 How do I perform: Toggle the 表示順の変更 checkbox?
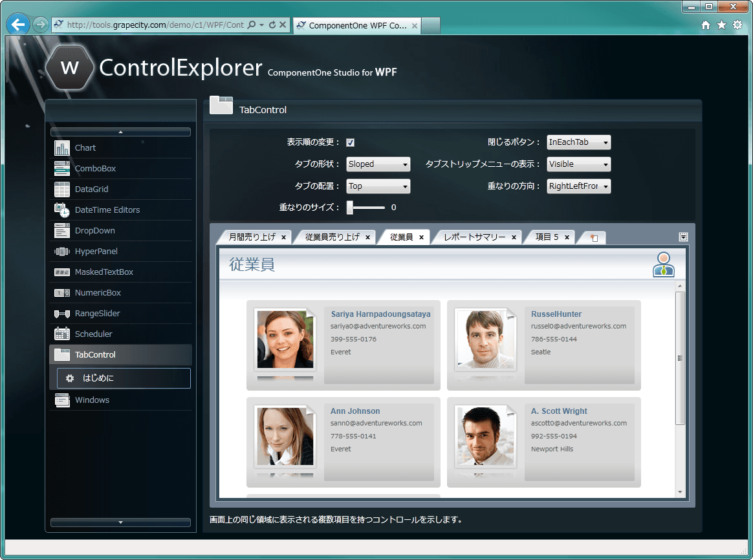350,142
